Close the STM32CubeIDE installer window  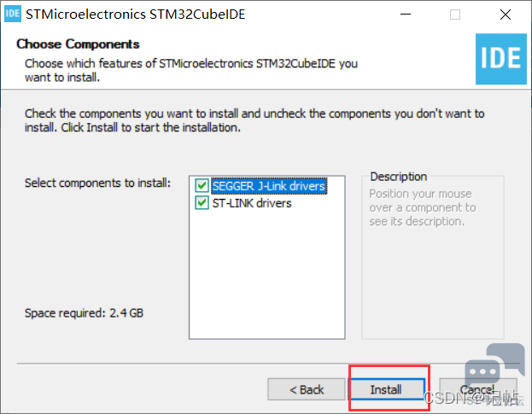pos(506,15)
